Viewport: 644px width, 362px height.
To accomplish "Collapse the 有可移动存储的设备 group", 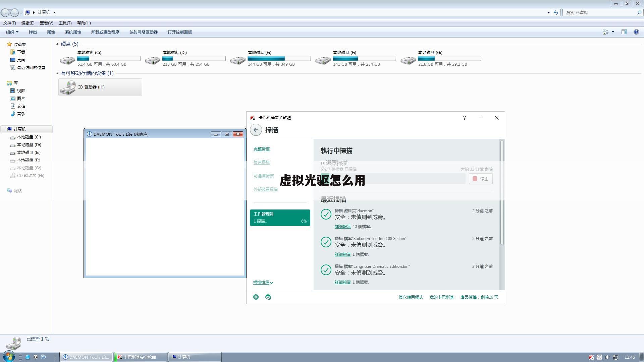I will 57,73.
